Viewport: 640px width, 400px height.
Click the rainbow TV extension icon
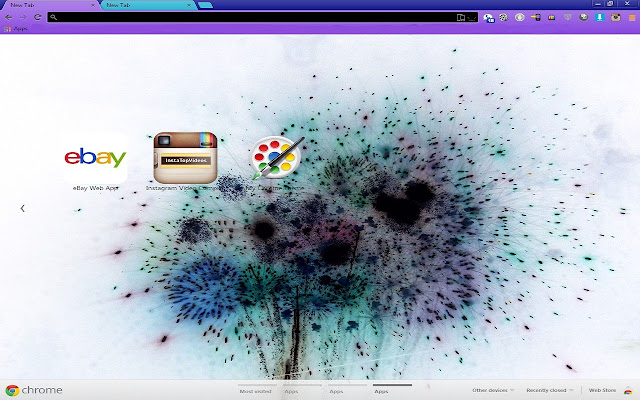[551, 17]
